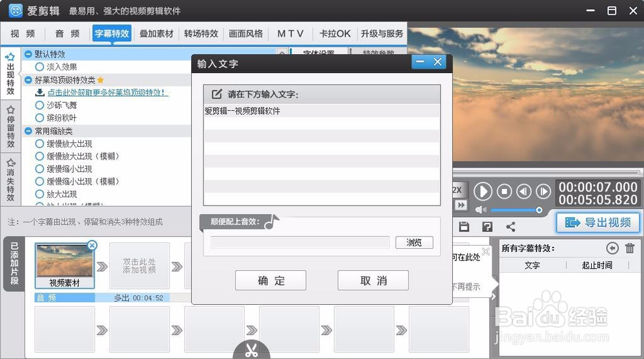The image size is (644, 359).
Task: Step back one frame in preview
Action: (x=524, y=191)
